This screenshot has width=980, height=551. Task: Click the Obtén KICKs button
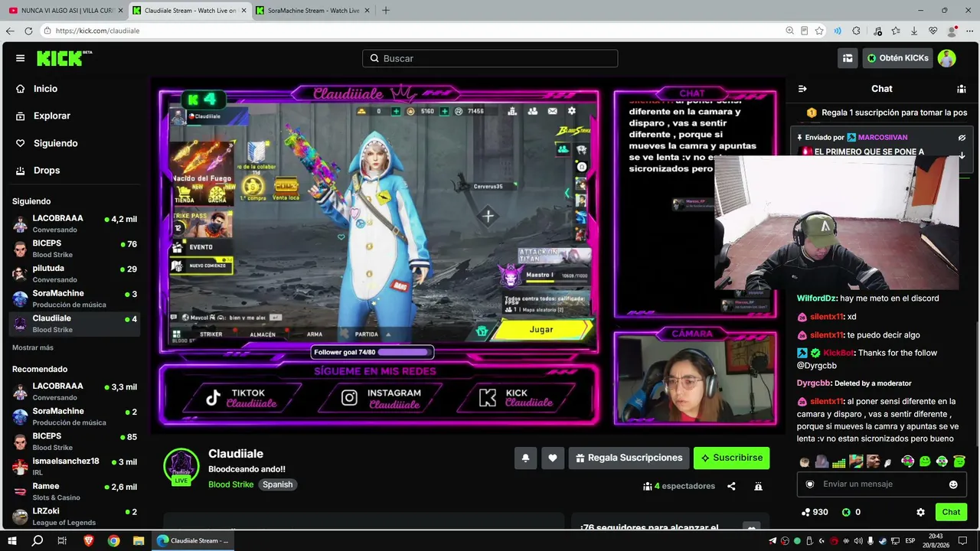point(897,58)
